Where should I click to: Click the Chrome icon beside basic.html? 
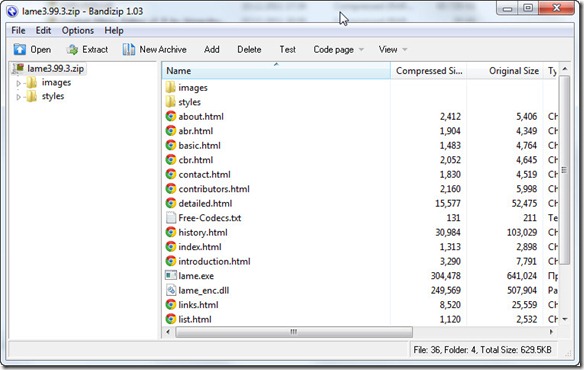[171, 145]
